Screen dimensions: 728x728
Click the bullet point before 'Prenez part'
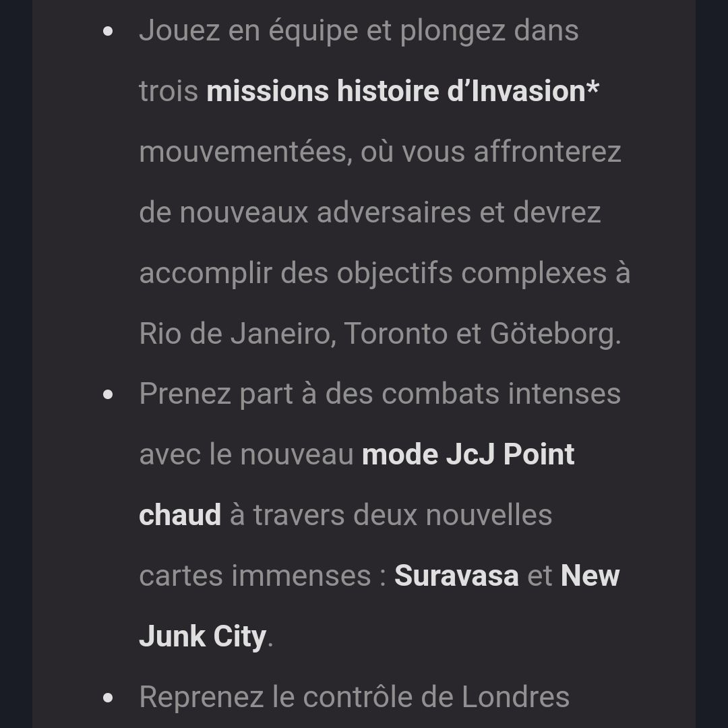click(108, 394)
